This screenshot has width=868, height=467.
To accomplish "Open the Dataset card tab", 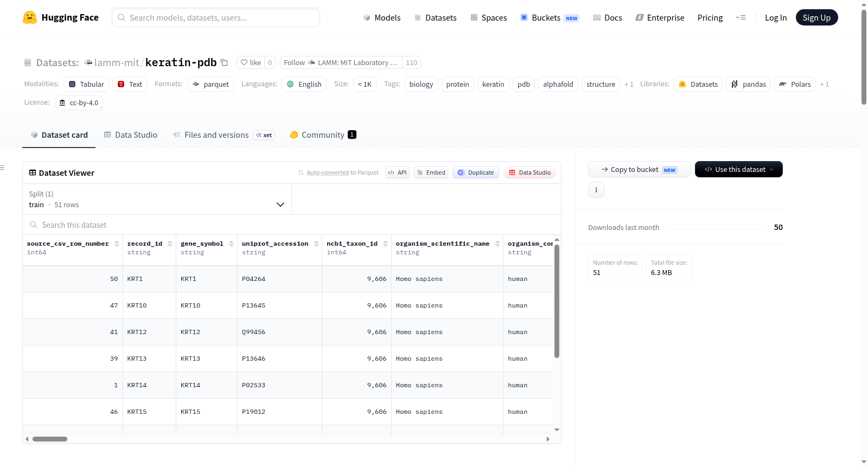I will (x=59, y=135).
